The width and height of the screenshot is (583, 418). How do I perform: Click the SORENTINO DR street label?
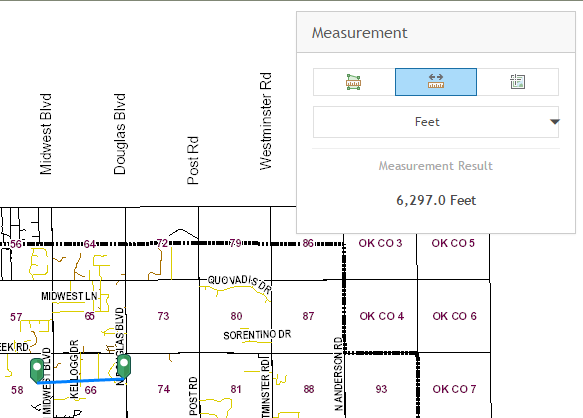(x=257, y=335)
